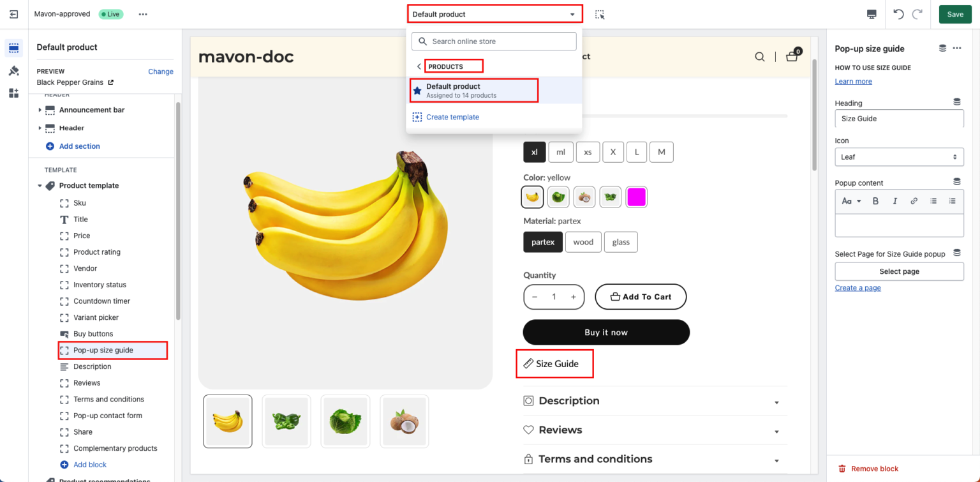Select the wood material option
This screenshot has width=980, height=482.
[583, 242]
